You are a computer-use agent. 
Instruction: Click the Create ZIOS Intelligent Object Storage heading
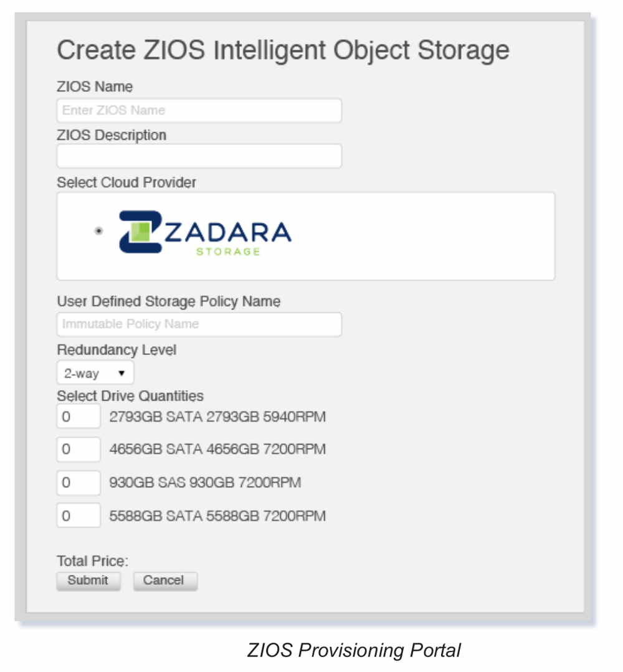[283, 50]
